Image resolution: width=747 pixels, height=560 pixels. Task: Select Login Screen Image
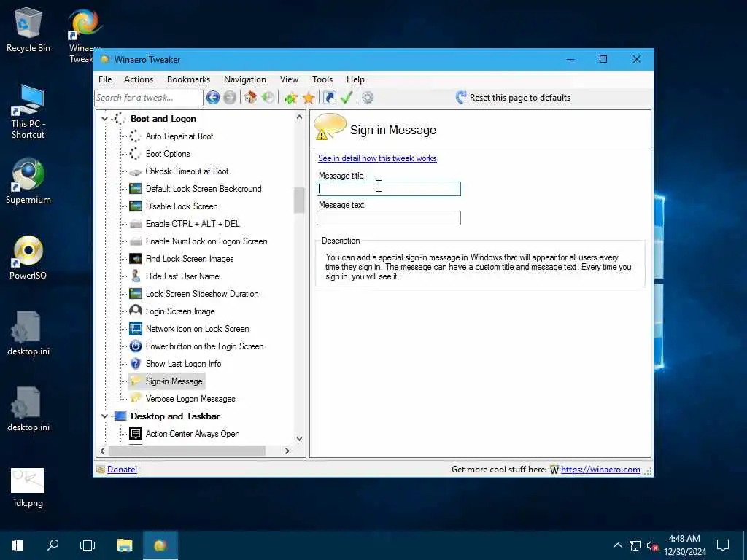[x=180, y=311]
